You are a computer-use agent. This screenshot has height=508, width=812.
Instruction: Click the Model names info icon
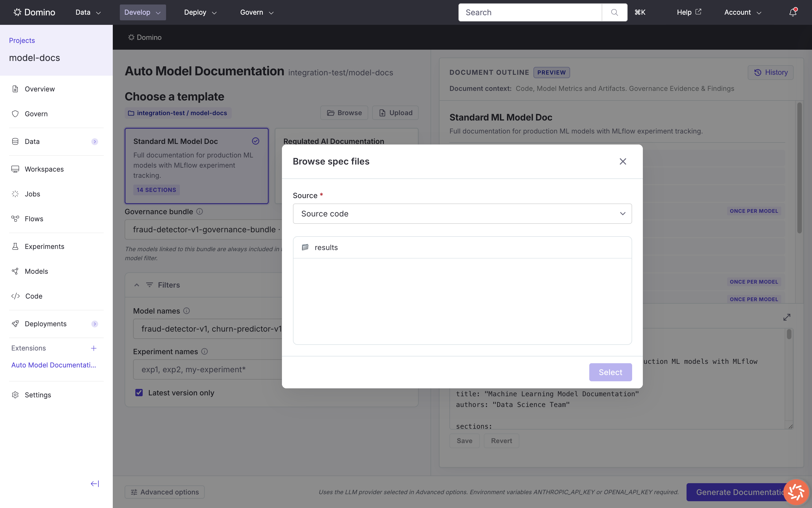click(x=187, y=311)
